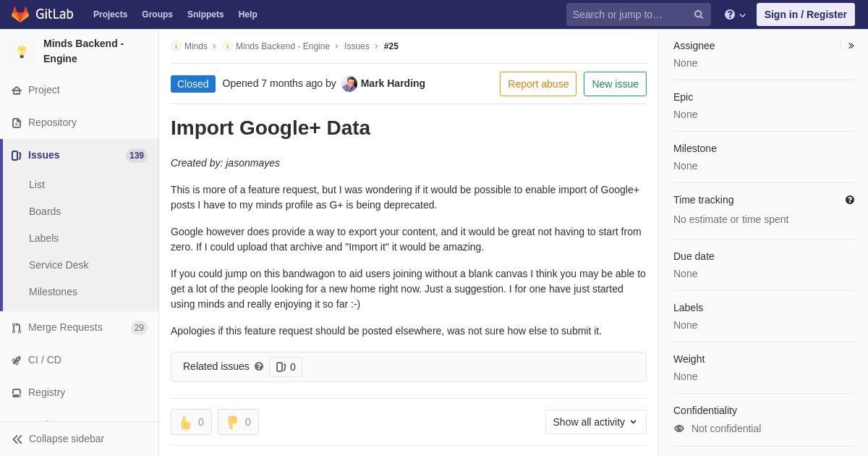868x456 pixels.
Task: Click the issues count badge 139
Action: point(137,156)
